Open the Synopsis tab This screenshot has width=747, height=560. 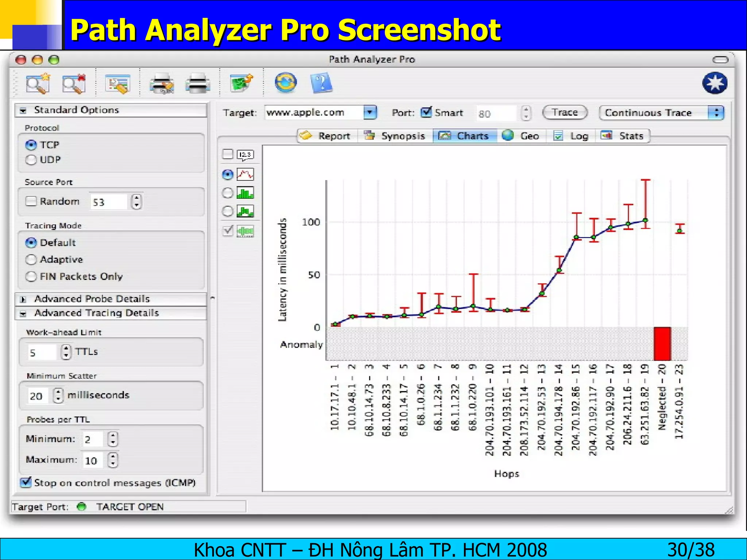click(395, 136)
